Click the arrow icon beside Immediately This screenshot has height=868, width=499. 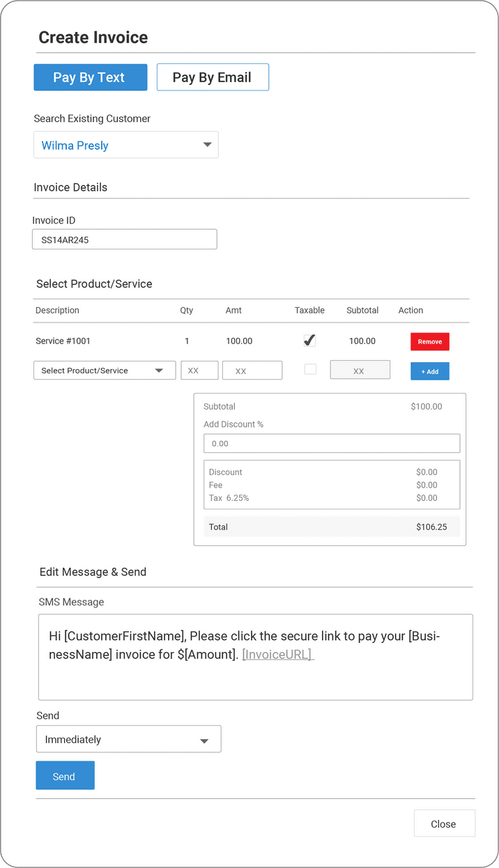(x=204, y=741)
